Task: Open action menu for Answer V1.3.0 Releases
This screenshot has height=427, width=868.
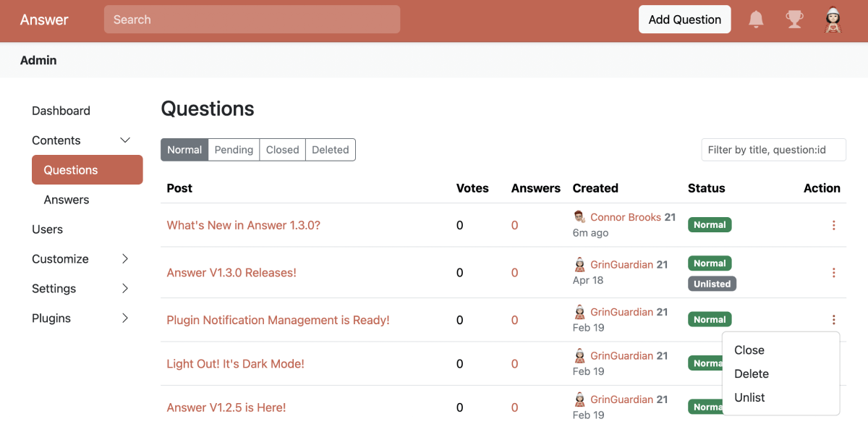Action: (833, 273)
